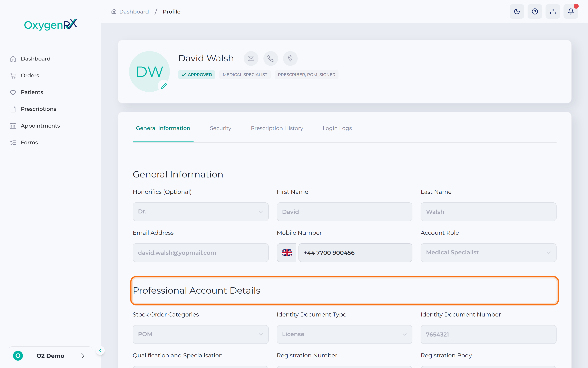Click the O2 Demo organization label
The height and width of the screenshot is (368, 588).
click(50, 356)
